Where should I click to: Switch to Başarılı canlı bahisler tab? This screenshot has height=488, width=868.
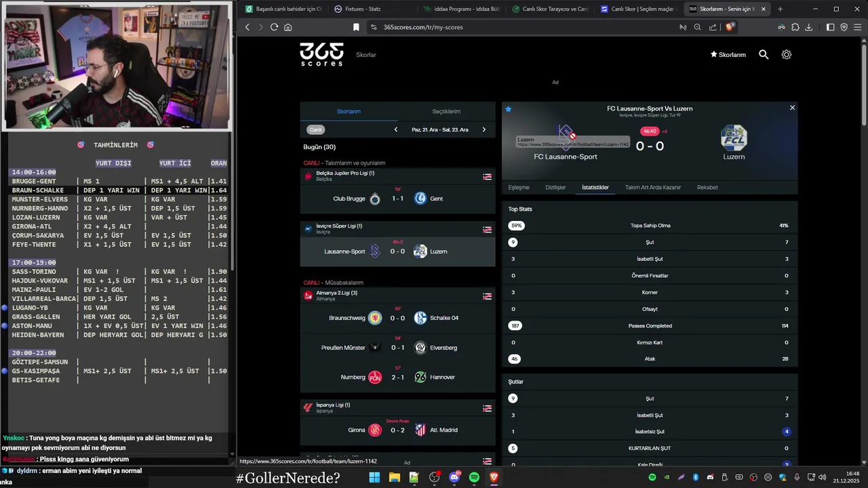[285, 9]
